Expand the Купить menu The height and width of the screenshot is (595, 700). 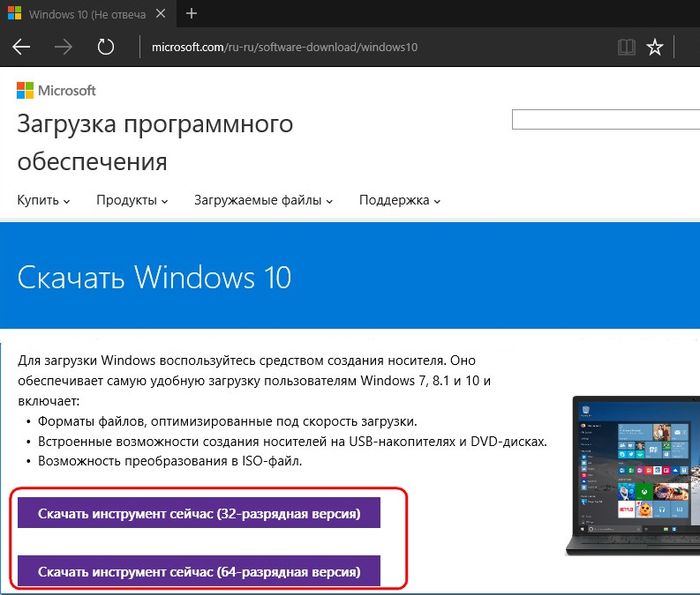(43, 200)
